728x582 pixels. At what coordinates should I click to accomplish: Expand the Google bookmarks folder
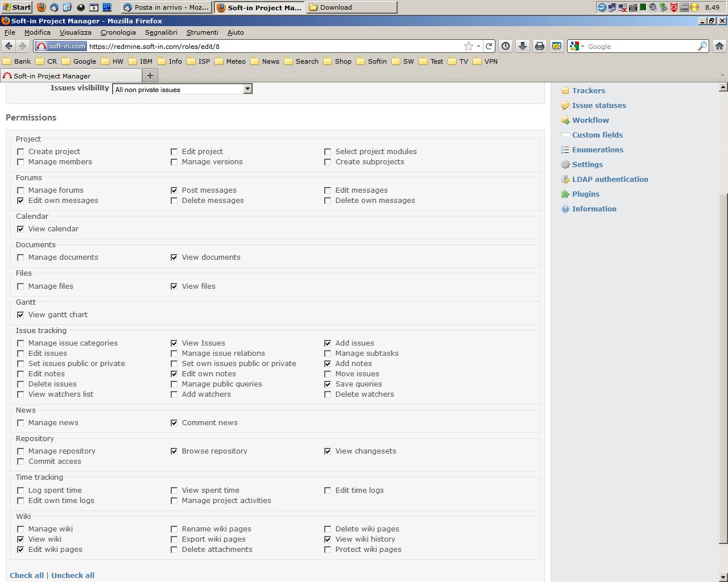[78, 61]
